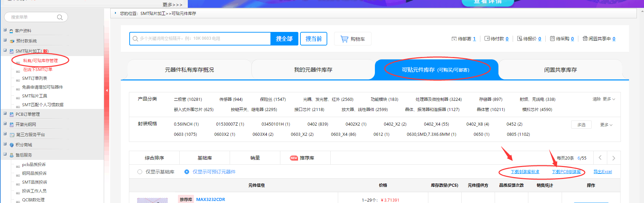This screenshot has height=203, width=644.
Task: Click the 待邮寄 pending-mail icon
Action: click(x=454, y=39)
